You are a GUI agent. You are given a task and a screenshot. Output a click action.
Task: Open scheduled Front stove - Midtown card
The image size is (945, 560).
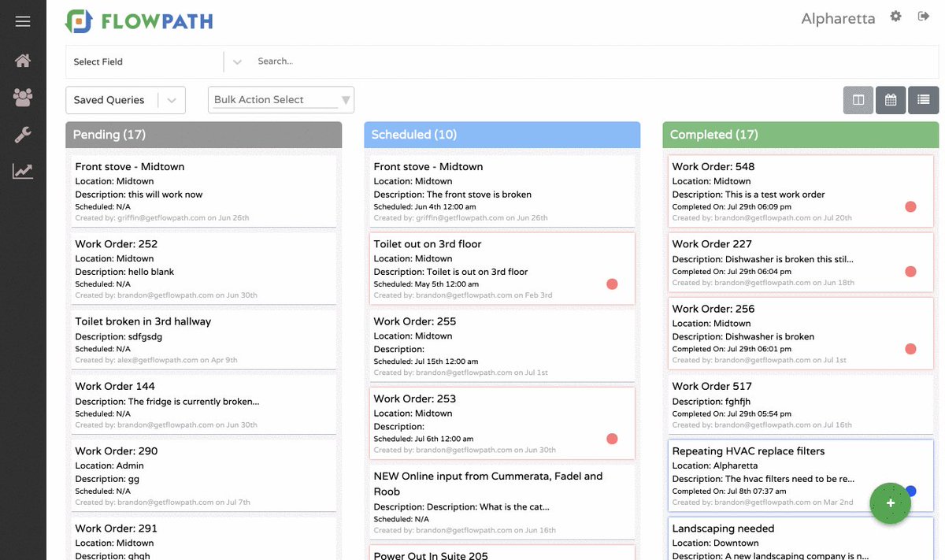(x=502, y=191)
